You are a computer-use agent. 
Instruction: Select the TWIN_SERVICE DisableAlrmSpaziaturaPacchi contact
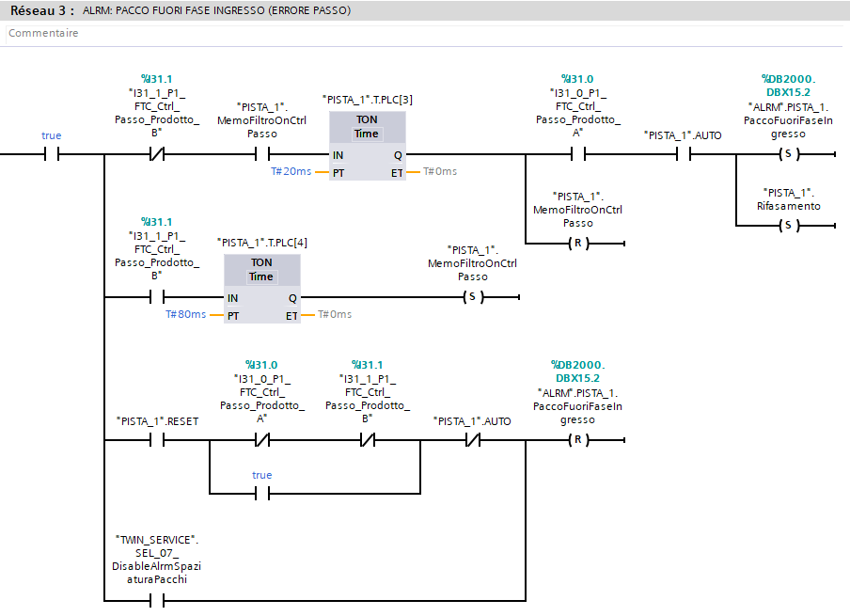[x=157, y=600]
